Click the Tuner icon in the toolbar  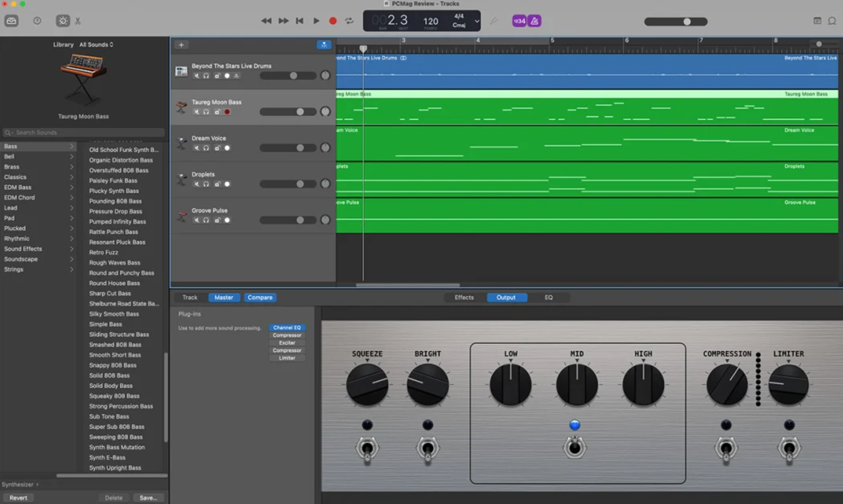click(x=493, y=21)
